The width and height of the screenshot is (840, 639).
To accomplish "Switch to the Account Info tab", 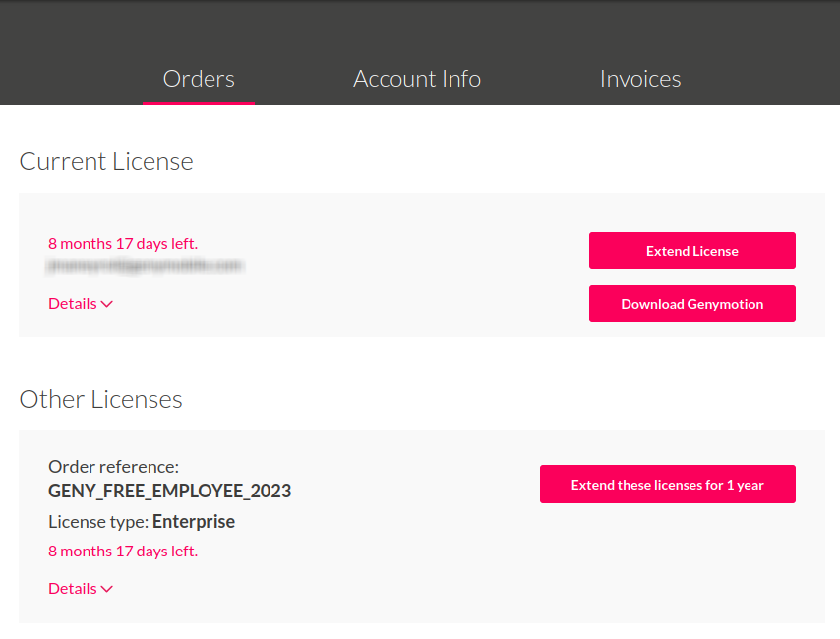I will pos(416,79).
